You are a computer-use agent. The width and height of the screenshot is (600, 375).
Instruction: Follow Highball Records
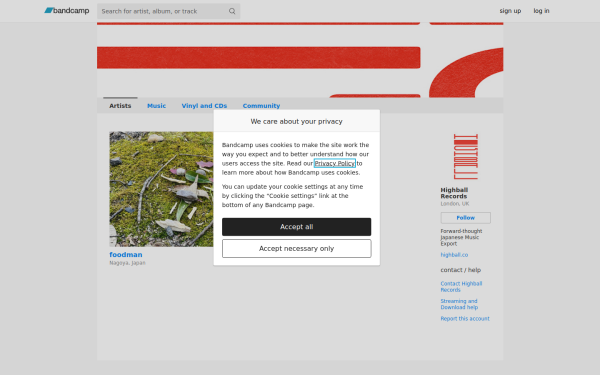tap(466, 218)
